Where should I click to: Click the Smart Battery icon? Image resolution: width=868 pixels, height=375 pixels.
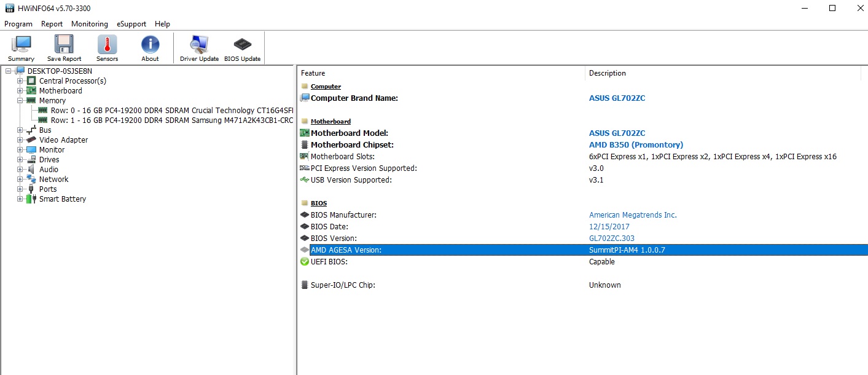click(31, 199)
